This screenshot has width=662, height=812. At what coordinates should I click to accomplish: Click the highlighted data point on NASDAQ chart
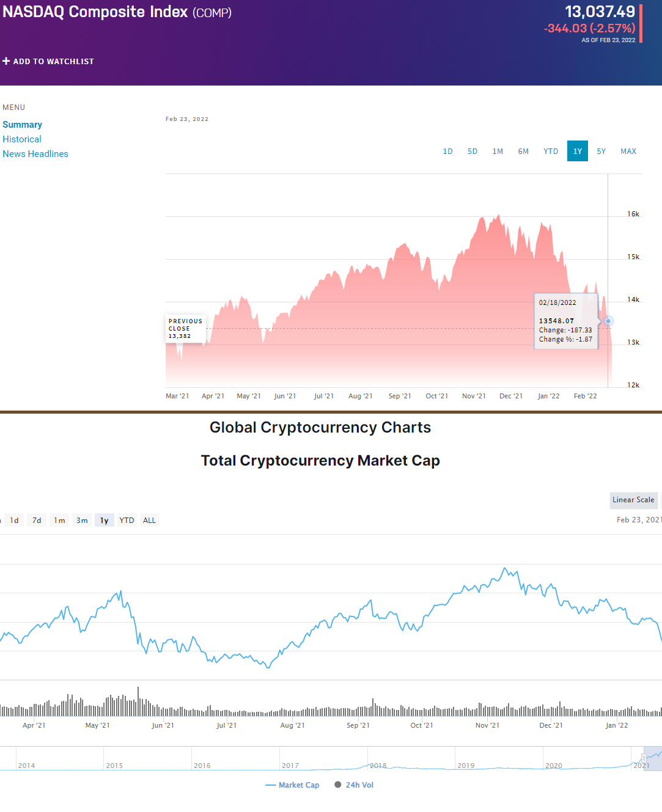click(x=608, y=321)
